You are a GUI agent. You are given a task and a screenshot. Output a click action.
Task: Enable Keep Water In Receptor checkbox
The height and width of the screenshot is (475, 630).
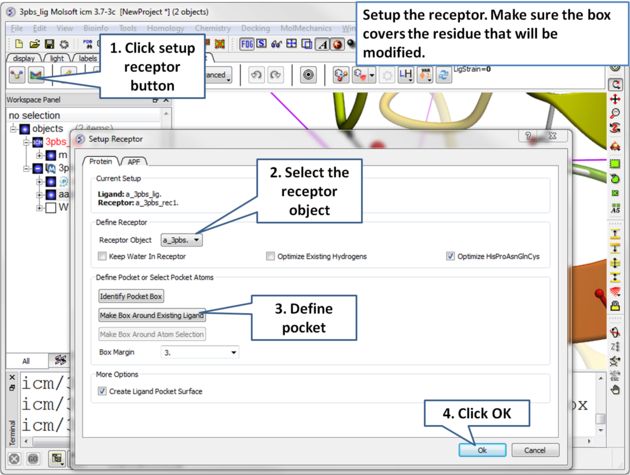click(103, 257)
